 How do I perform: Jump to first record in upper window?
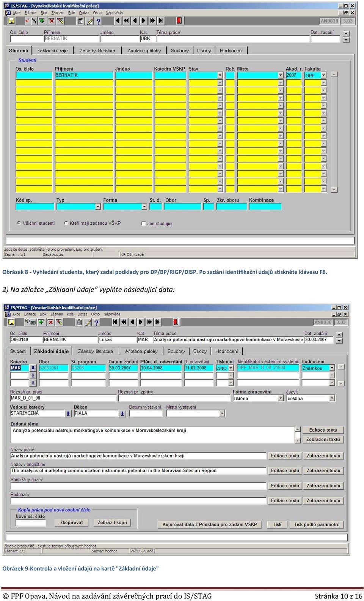[x=118, y=21]
